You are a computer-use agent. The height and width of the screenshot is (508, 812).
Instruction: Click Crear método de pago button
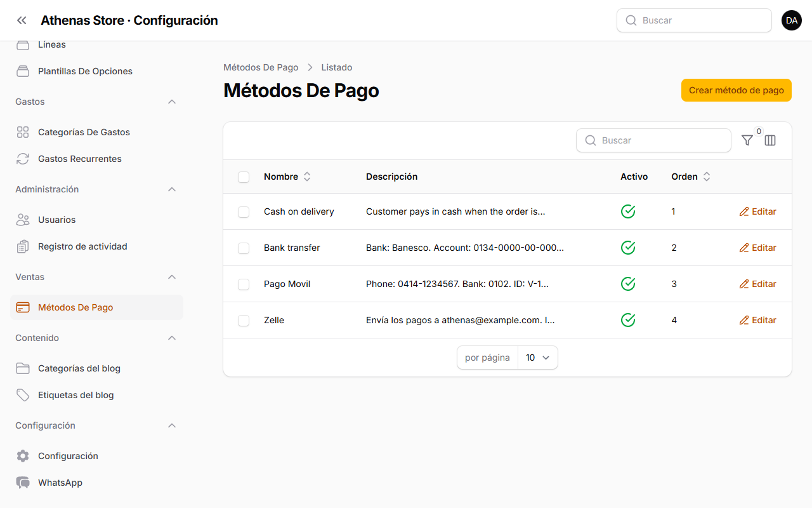[x=737, y=90]
